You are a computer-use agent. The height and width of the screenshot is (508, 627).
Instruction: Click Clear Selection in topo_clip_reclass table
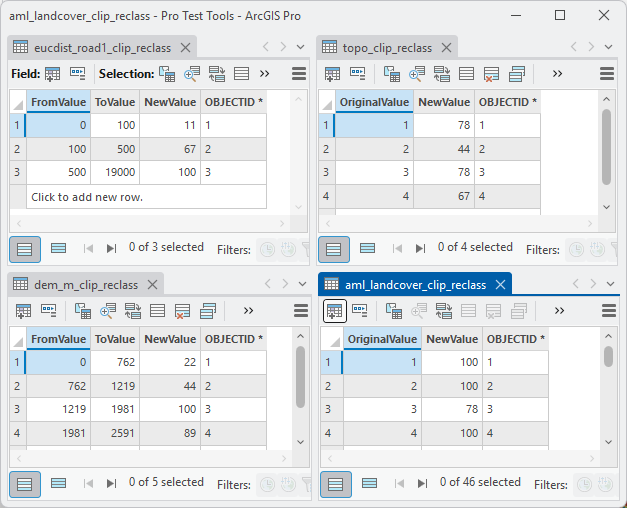(x=467, y=74)
